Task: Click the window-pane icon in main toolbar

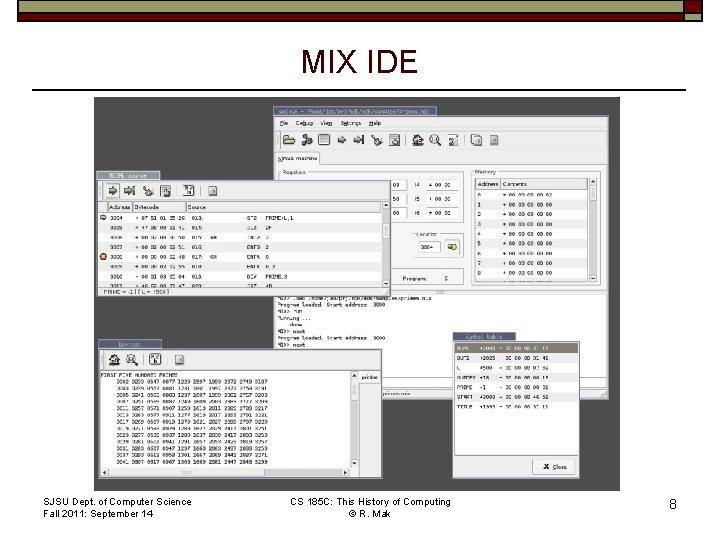Action: (324, 140)
